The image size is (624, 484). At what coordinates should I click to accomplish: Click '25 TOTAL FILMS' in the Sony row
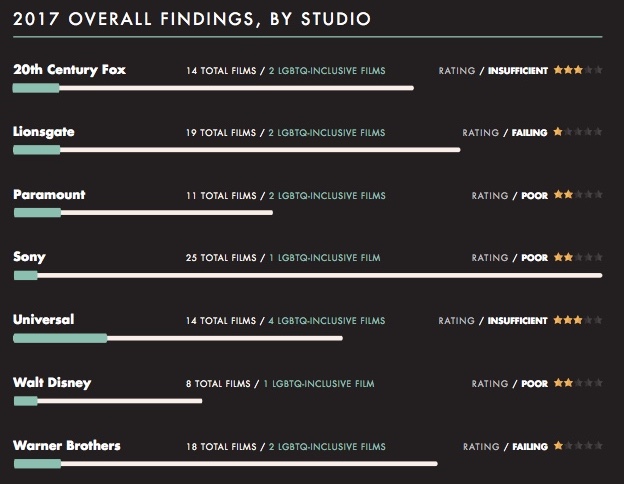221,258
